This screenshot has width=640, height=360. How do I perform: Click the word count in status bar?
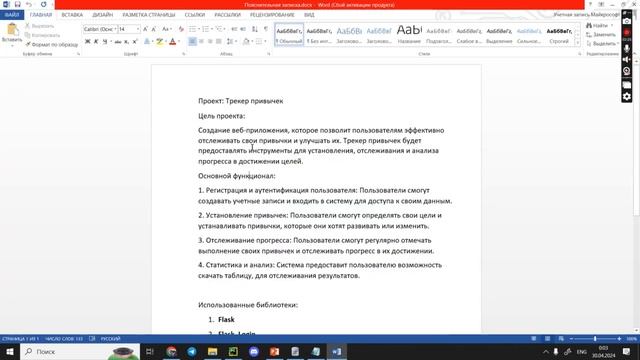pos(64,339)
